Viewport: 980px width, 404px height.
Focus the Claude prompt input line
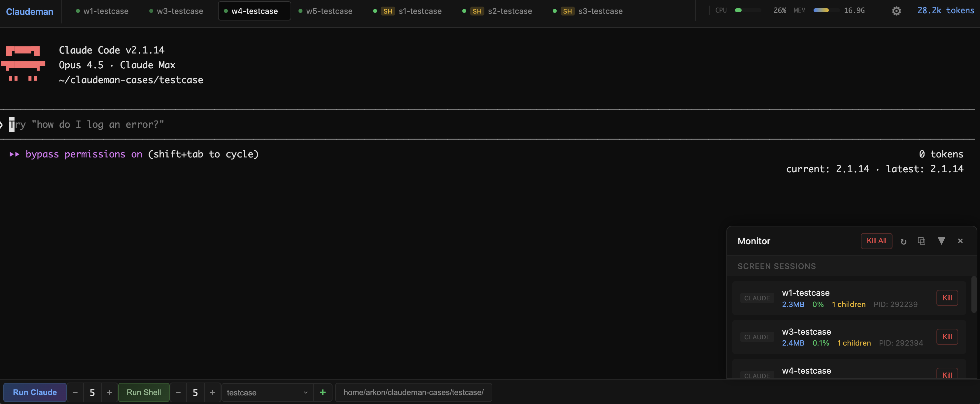coord(487,124)
